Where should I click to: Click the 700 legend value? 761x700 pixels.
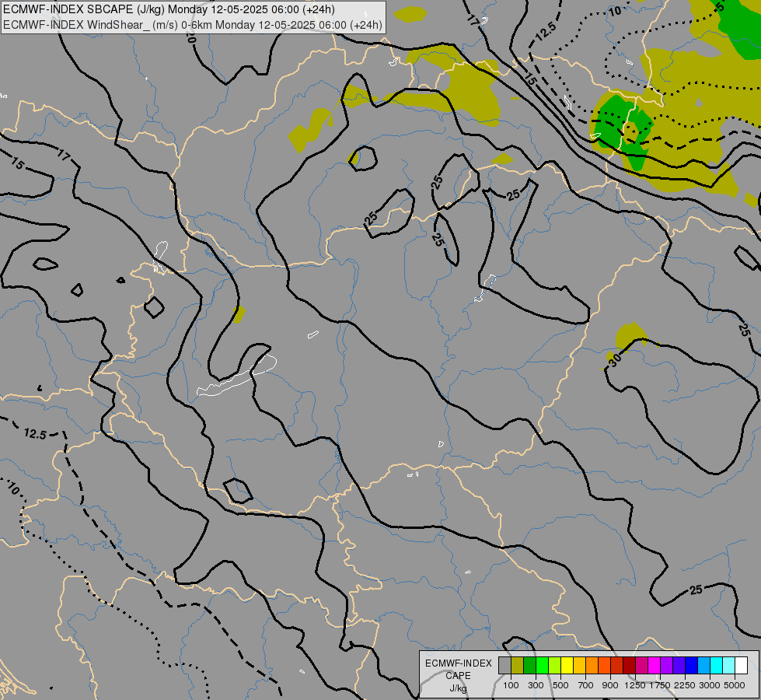586,685
